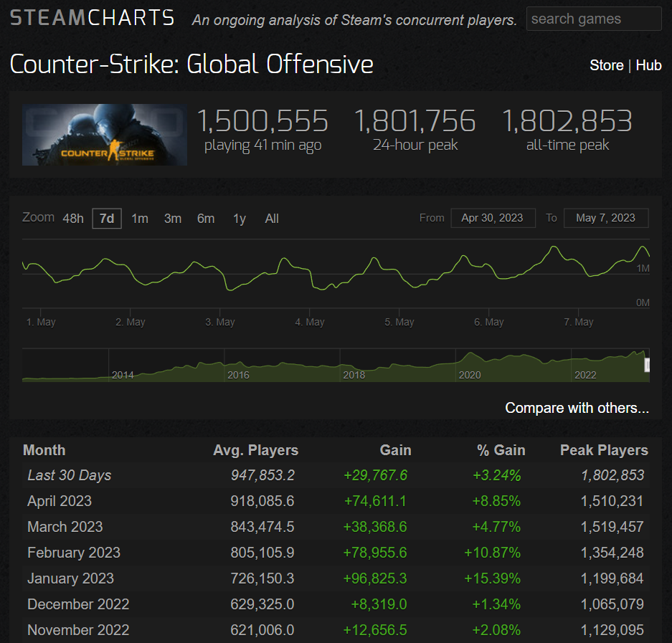Image resolution: width=672 pixels, height=643 pixels.
Task: Set chart zoom to All
Action: click(x=272, y=219)
